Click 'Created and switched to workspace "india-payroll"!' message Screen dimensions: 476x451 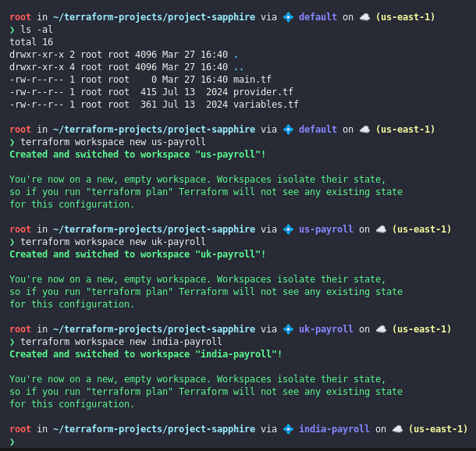pos(146,354)
